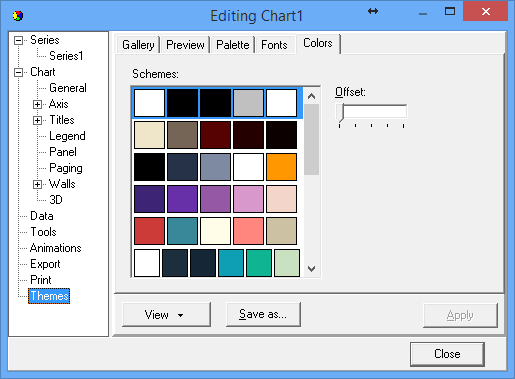
Task: Open the Fonts tab
Action: (274, 45)
